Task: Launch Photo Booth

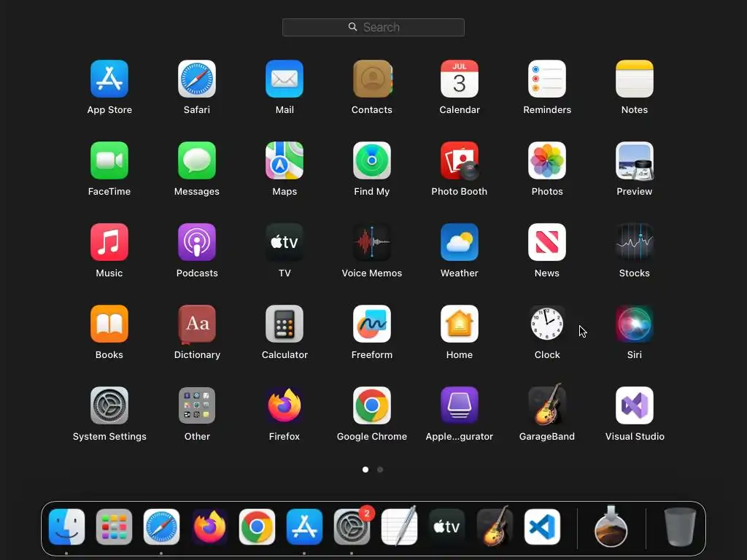Action: [x=460, y=160]
